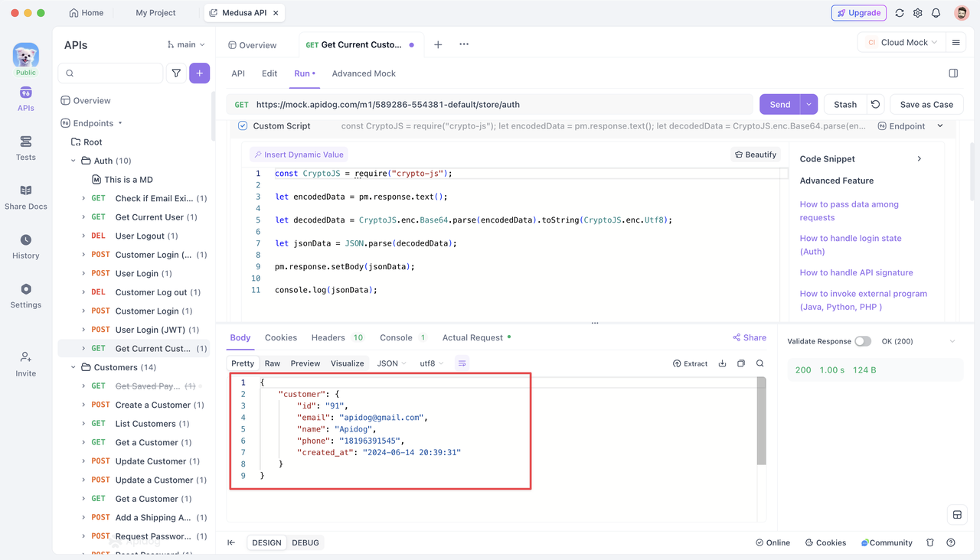Viewport: 980px width, 560px height.
Task: Collapse the Auth folder
Action: click(x=73, y=161)
